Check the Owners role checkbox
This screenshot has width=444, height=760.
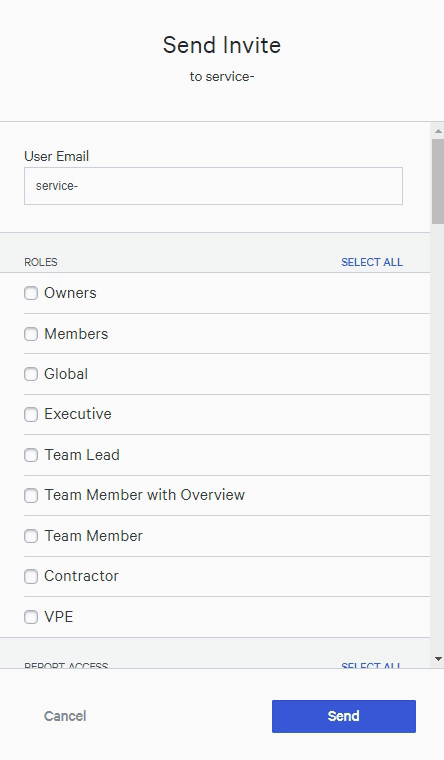31,293
